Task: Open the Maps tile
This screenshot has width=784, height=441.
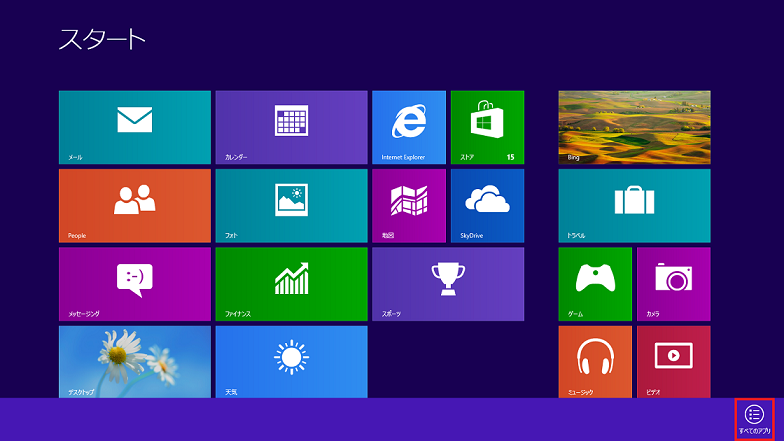Action: pyautogui.click(x=408, y=205)
